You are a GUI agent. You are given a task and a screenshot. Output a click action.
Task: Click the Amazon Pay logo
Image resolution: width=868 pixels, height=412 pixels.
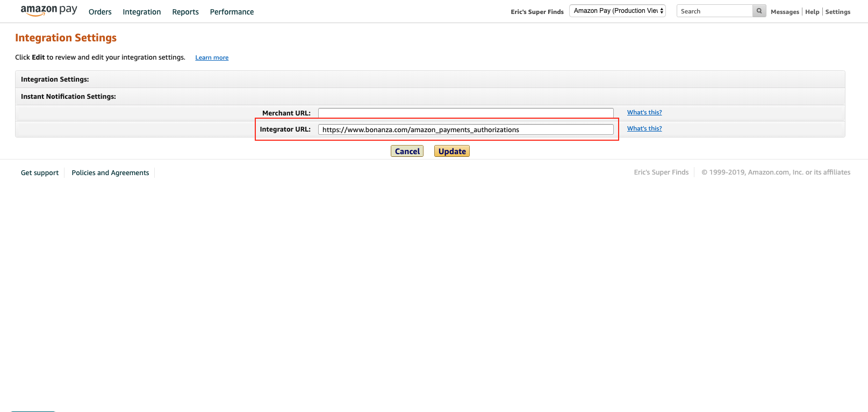(49, 11)
